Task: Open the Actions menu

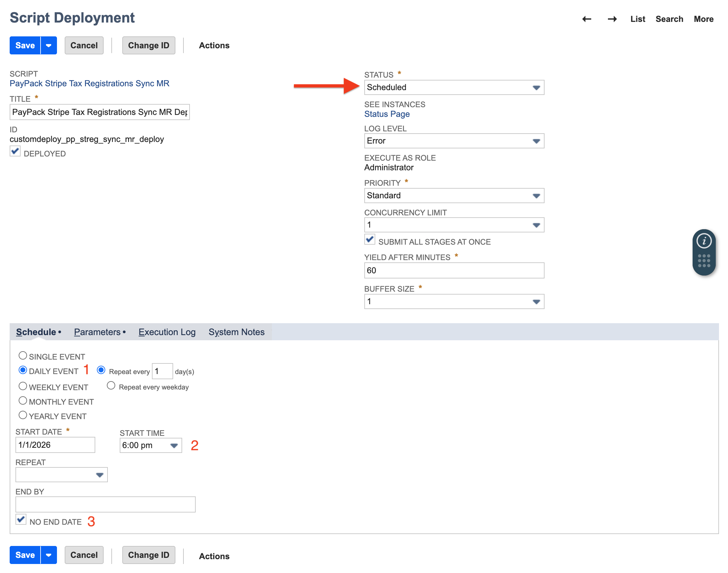Action: tap(214, 45)
